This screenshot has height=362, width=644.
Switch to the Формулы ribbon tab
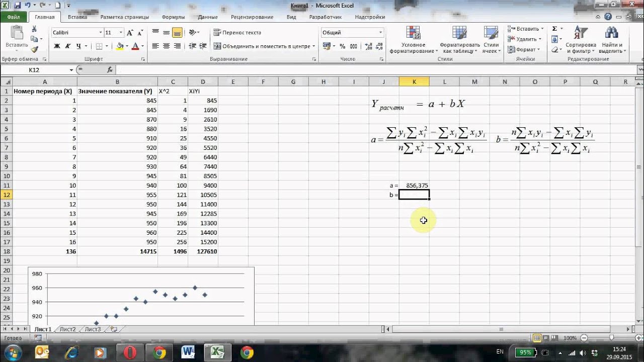coord(174,17)
